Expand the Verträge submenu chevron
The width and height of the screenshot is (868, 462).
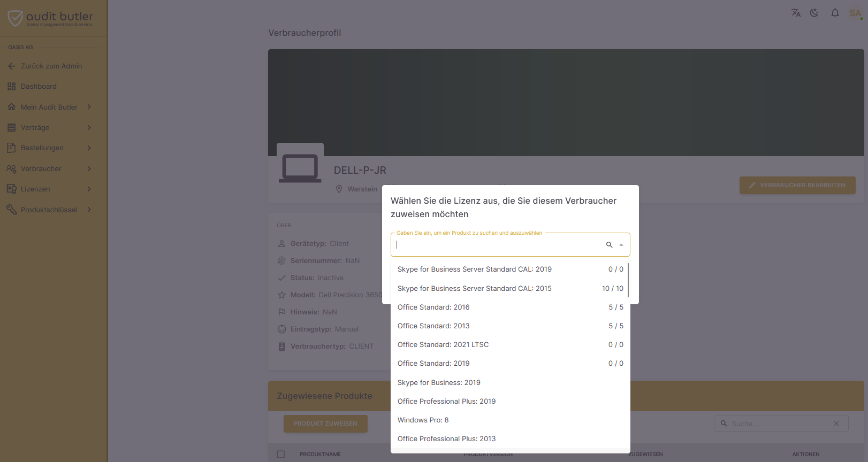point(89,128)
